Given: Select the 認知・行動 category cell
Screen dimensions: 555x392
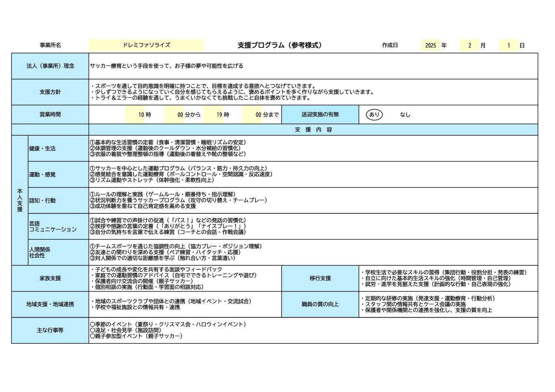Looking at the screenshot, I should pos(58,200).
